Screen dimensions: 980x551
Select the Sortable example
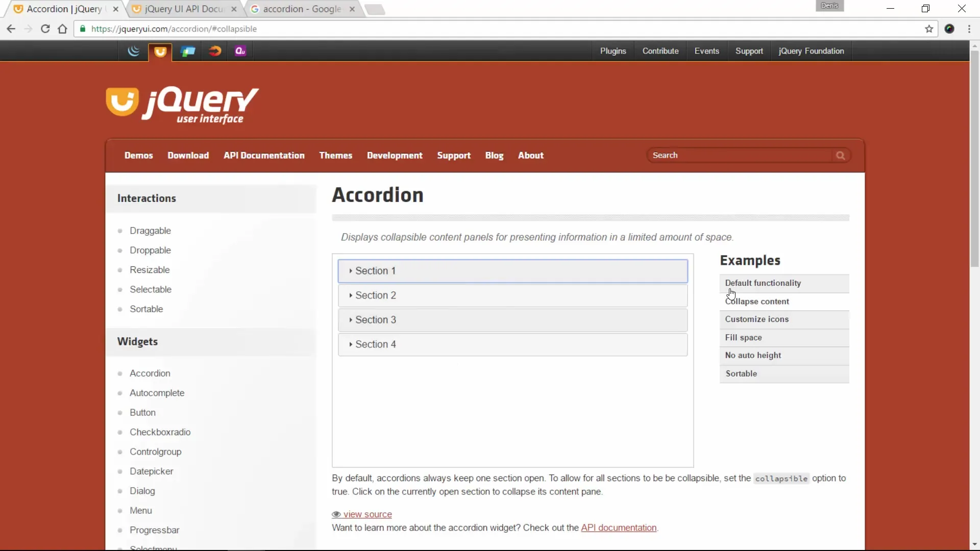784,374
